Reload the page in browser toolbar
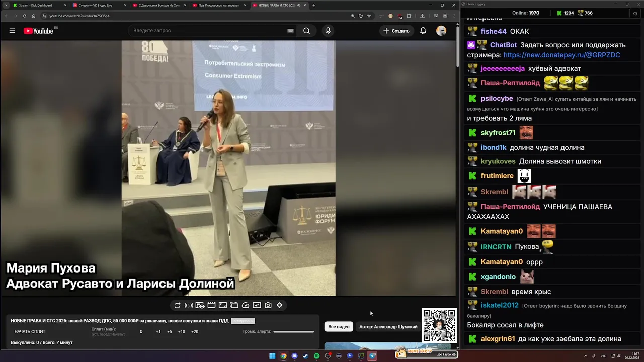The height and width of the screenshot is (362, 644). coord(25,16)
